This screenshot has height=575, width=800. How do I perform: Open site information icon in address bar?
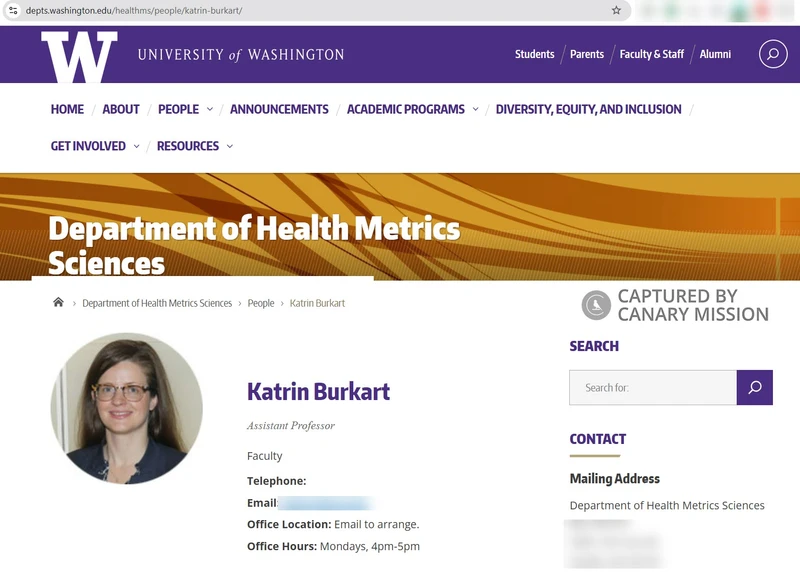[13, 10]
